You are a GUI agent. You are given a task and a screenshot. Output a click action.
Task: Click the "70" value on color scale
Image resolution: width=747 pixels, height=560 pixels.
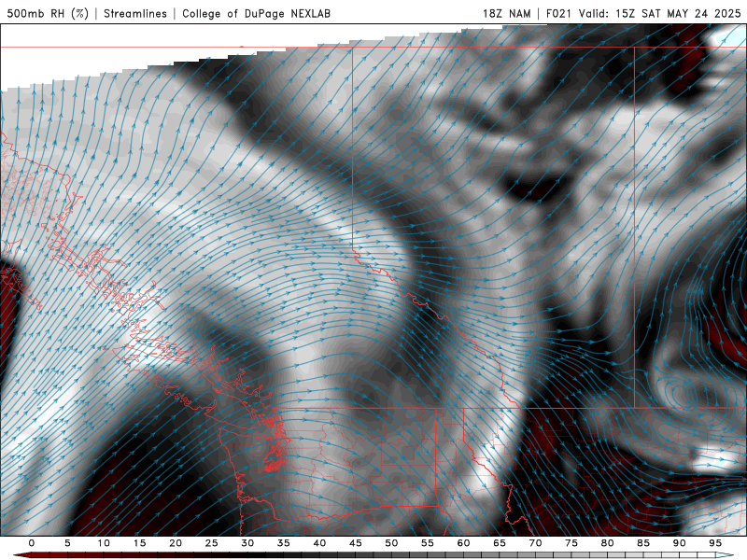pos(535,543)
